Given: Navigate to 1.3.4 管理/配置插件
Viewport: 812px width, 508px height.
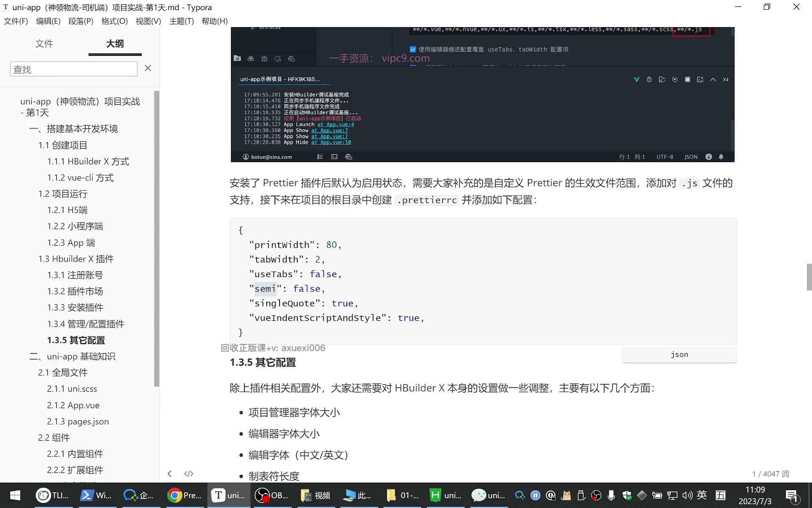Looking at the screenshot, I should [x=86, y=324].
